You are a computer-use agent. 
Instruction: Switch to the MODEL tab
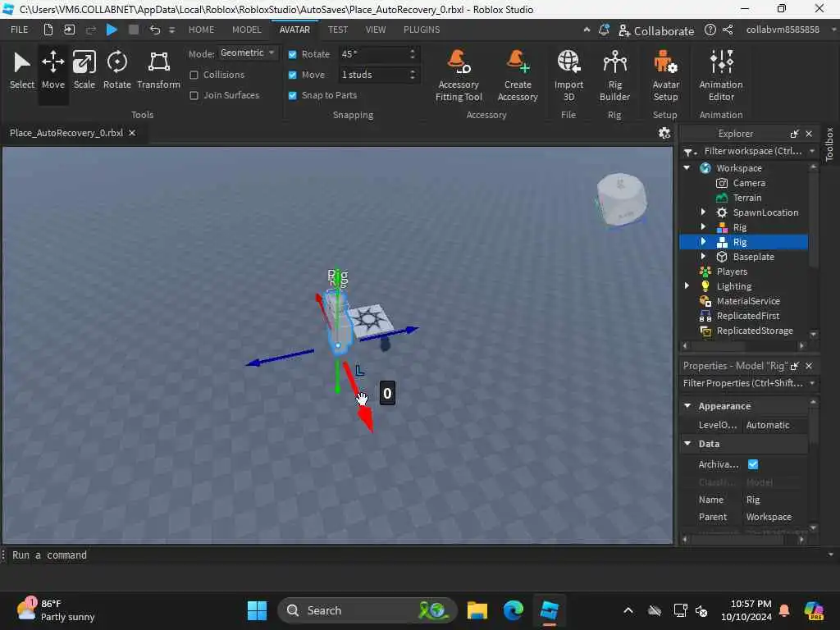pyautogui.click(x=246, y=30)
